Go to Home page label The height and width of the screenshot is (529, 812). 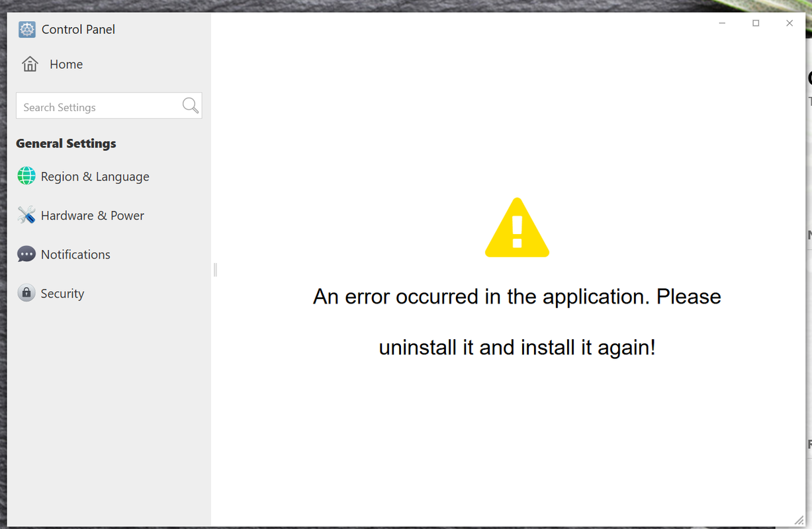pyautogui.click(x=66, y=64)
